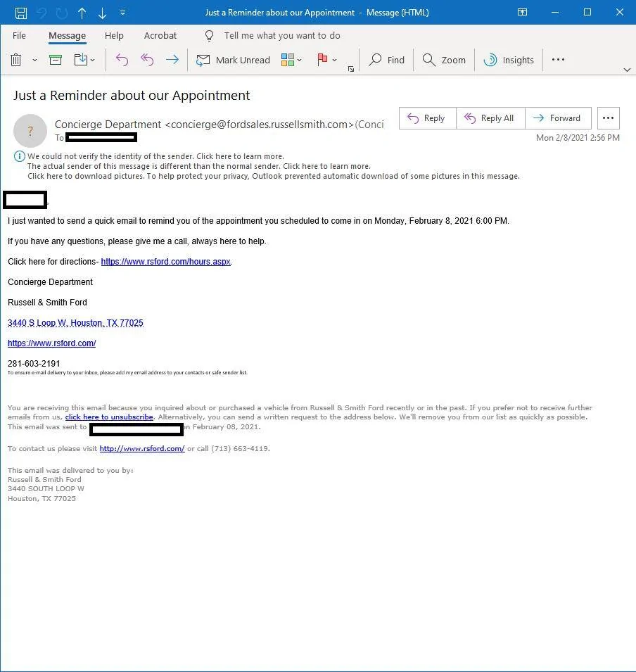The width and height of the screenshot is (636, 672).
Task: Open the http://www.rsford.com/ contact link
Action: coord(142,449)
